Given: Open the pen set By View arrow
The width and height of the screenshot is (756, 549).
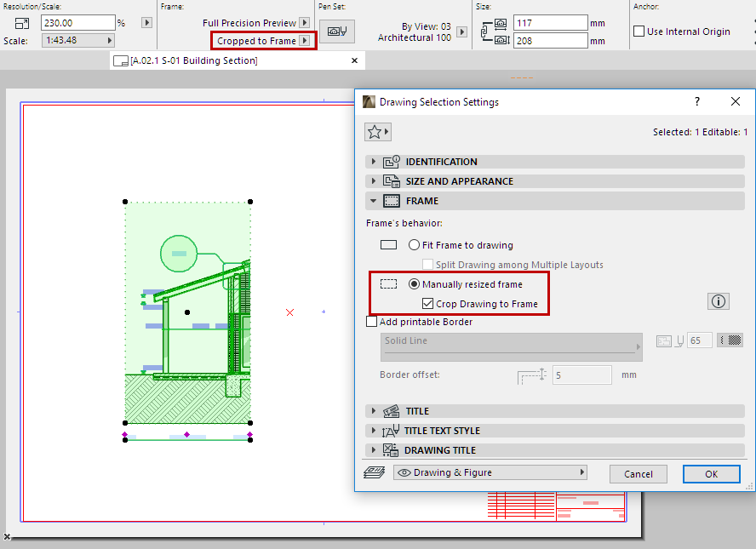Looking at the screenshot, I should pyautogui.click(x=462, y=31).
